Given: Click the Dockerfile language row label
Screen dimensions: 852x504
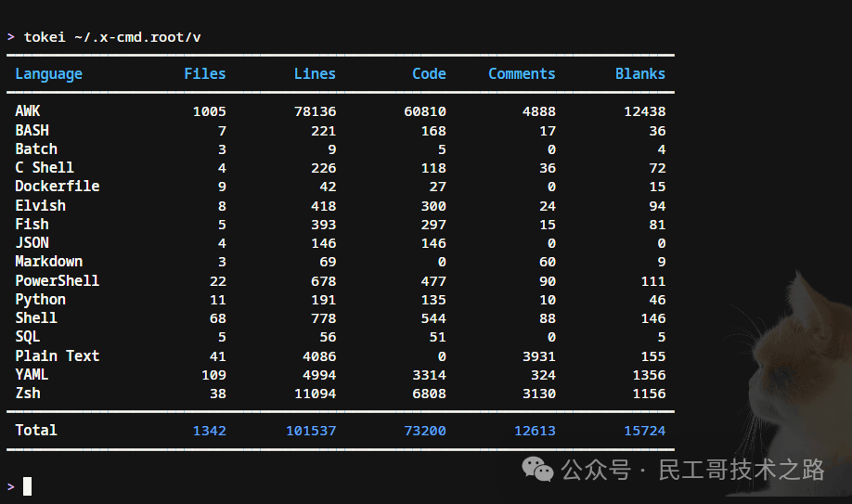Looking at the screenshot, I should [x=57, y=187].
